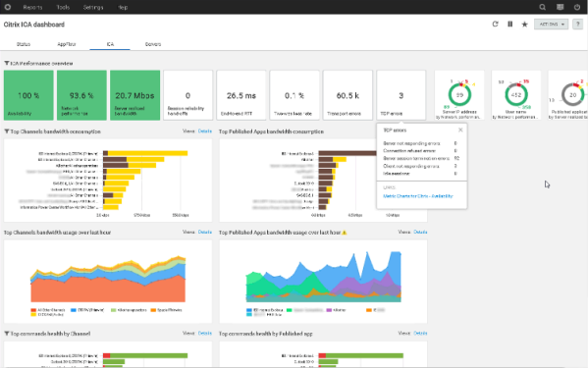Open Details for Top Published Apps usage over last hour
Image resolution: width=588 pixels, height=368 pixels.
pos(420,232)
